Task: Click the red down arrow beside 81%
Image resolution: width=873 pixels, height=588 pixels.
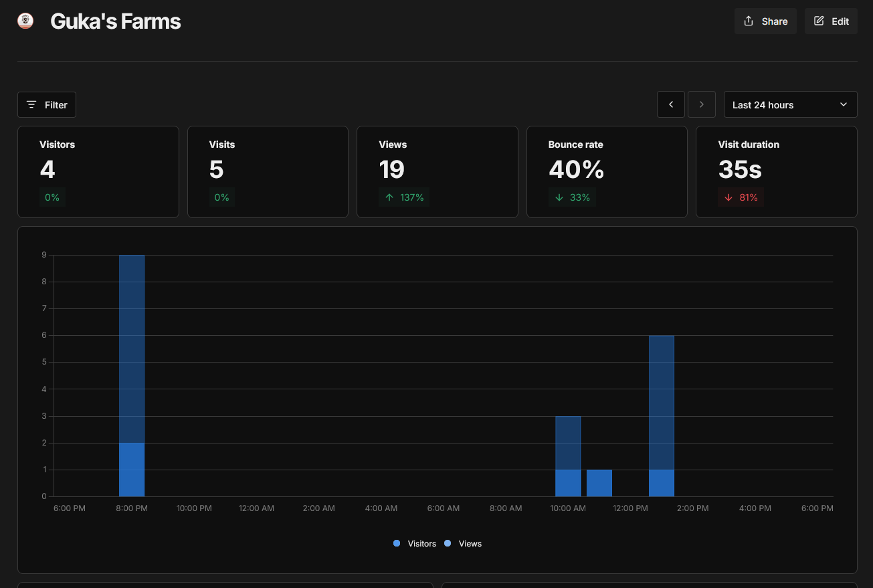Action: click(x=729, y=197)
